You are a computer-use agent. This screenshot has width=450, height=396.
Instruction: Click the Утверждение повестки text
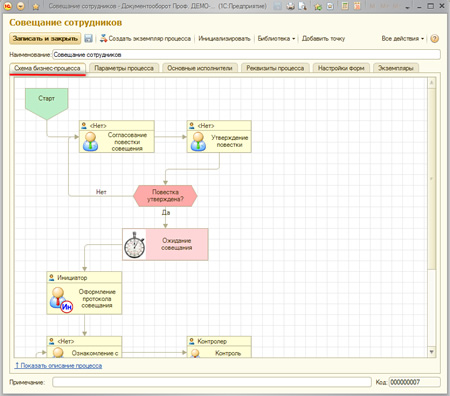point(229,141)
